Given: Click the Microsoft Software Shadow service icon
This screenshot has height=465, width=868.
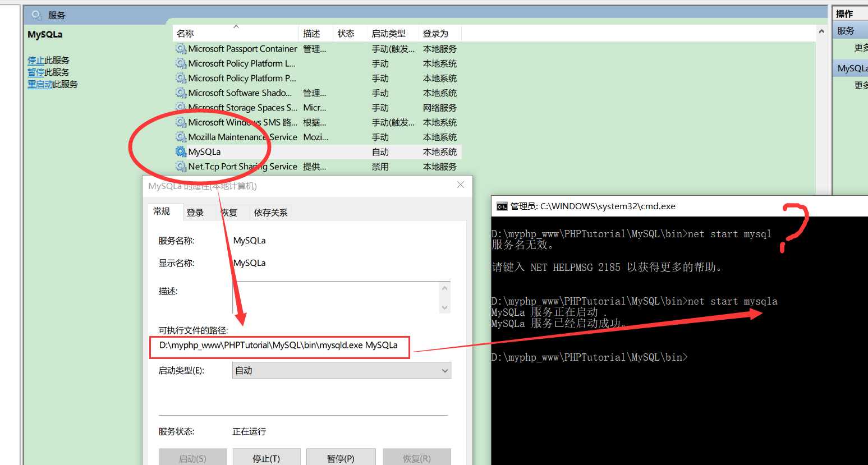Looking at the screenshot, I should (181, 93).
